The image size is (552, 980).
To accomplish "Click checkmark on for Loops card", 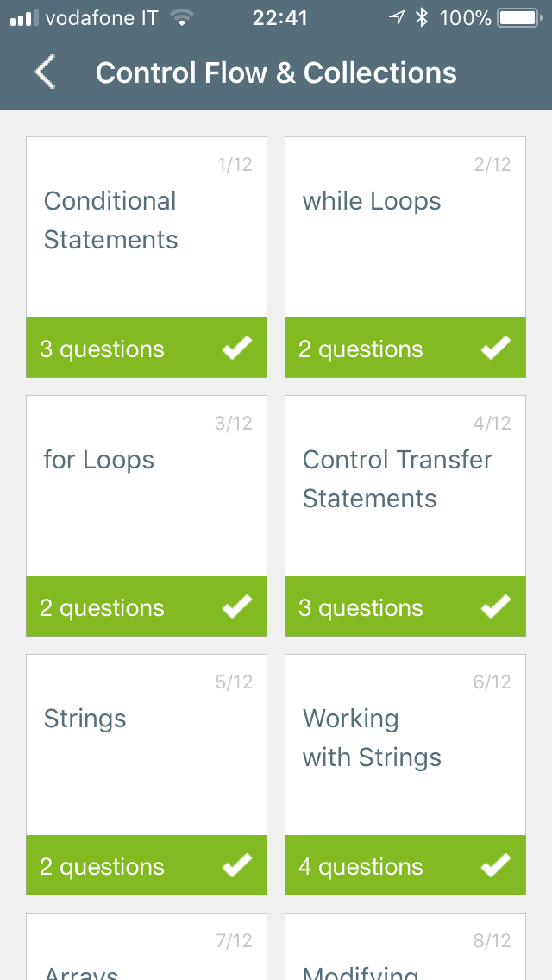I will pyautogui.click(x=237, y=606).
